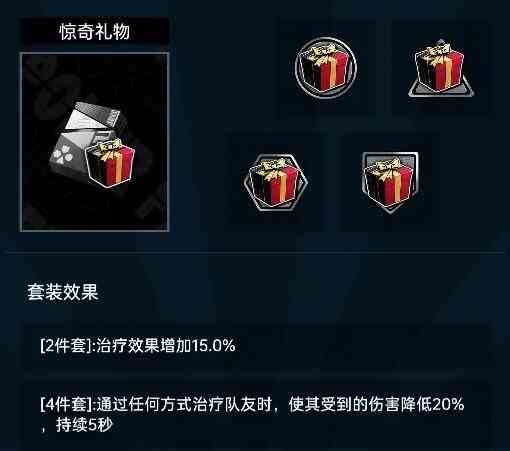Select the [2件套] healing effect row
The height and width of the screenshot is (451, 510).
coord(258,345)
